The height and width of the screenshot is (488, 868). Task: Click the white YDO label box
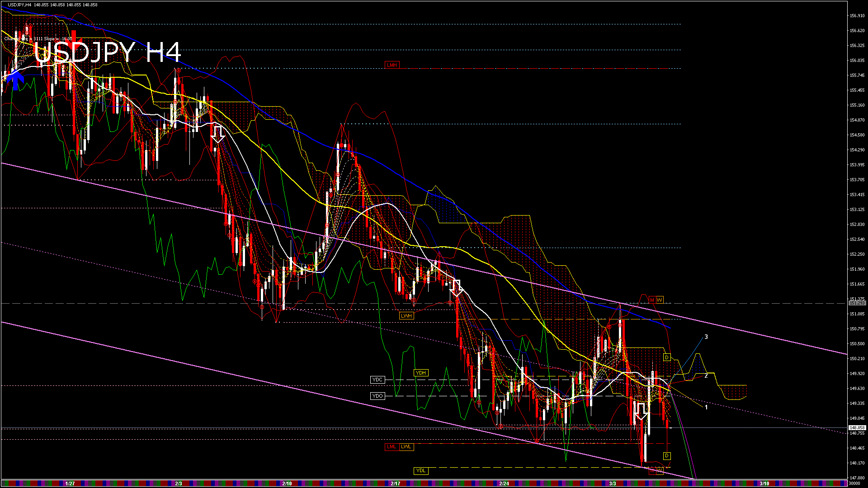pyautogui.click(x=377, y=396)
